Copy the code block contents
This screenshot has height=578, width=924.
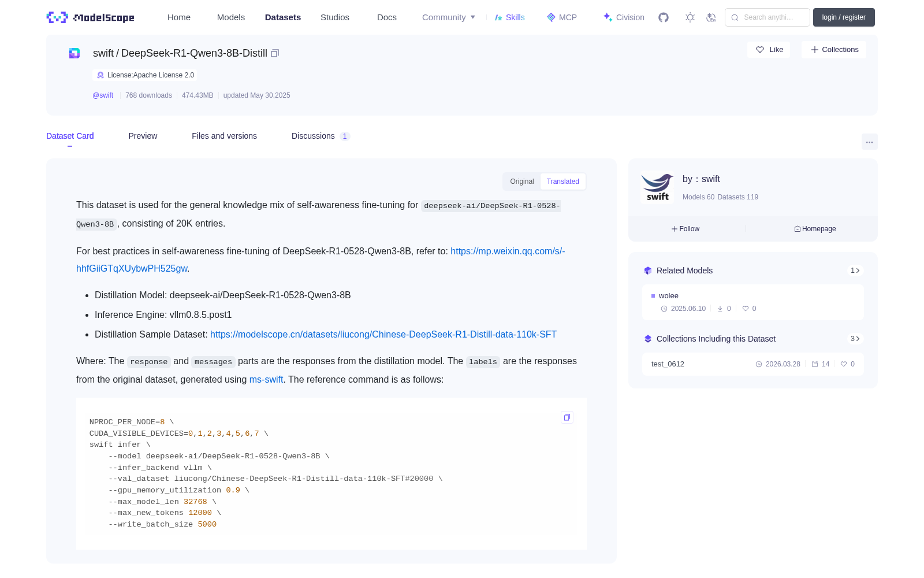(x=567, y=417)
